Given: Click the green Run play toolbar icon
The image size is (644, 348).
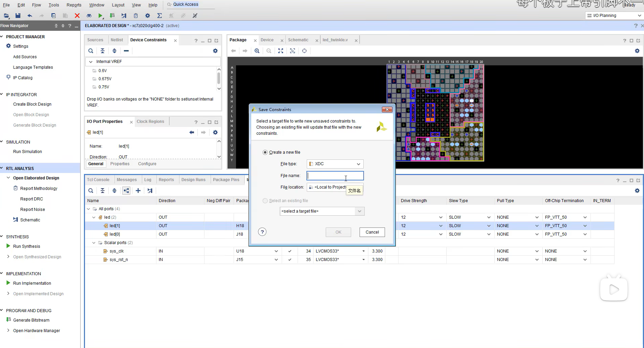Looking at the screenshot, I should (x=100, y=16).
